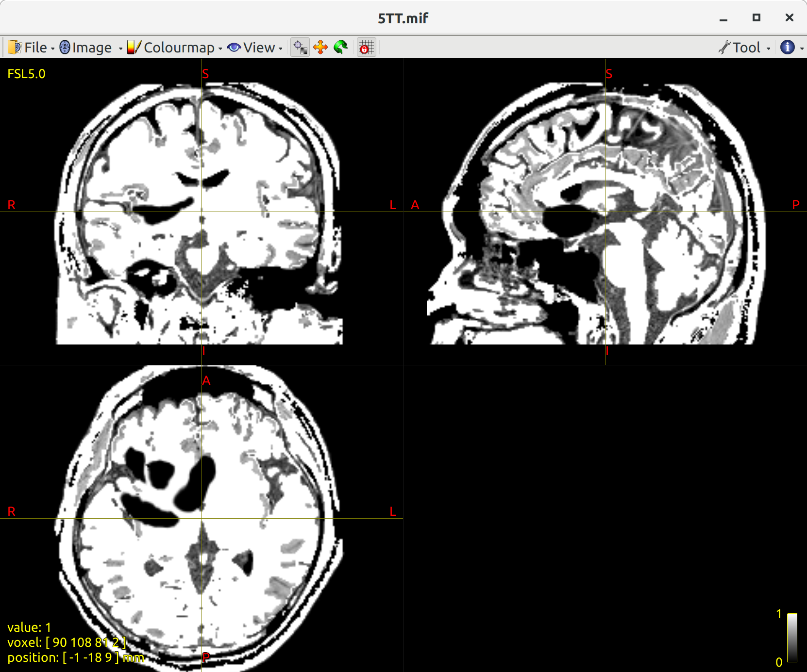Toggle snap to image axes lock
Screen dimensions: 807x672
(366, 47)
